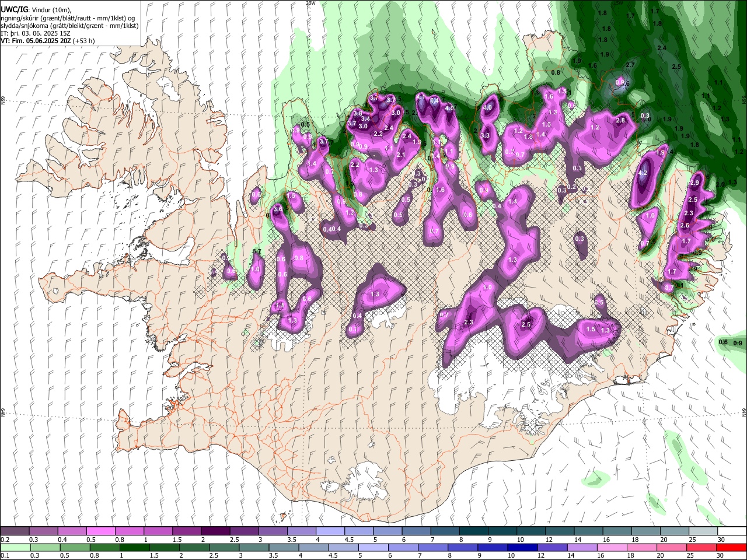This screenshot has width=747, height=560.
Task: Pick the darkest purple snow swatch starting at 2
Action: click(x=215, y=531)
